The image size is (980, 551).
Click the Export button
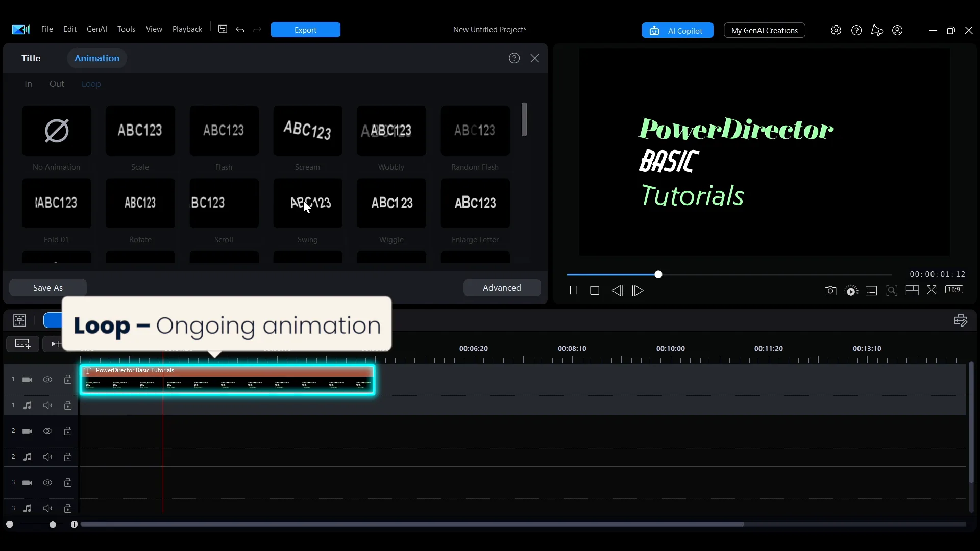click(x=305, y=30)
